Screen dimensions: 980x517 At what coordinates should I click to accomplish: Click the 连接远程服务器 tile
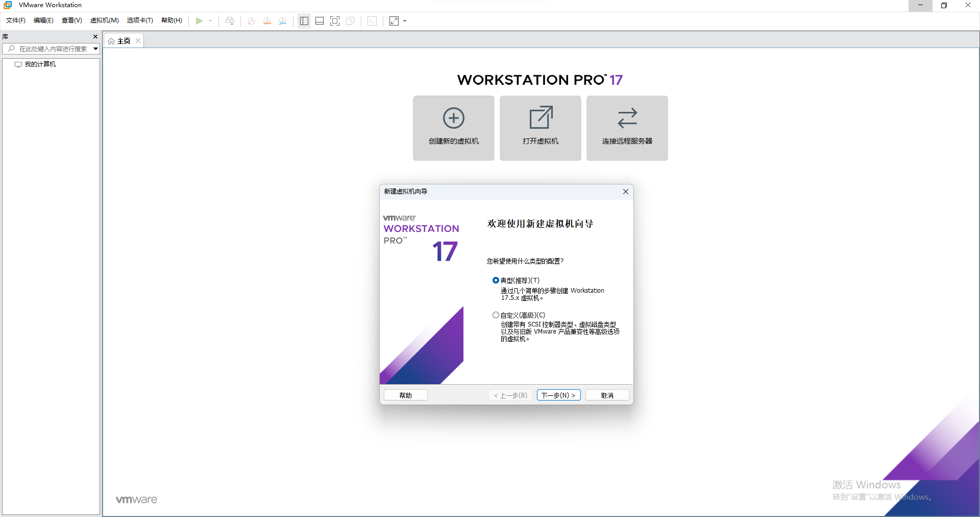click(627, 128)
